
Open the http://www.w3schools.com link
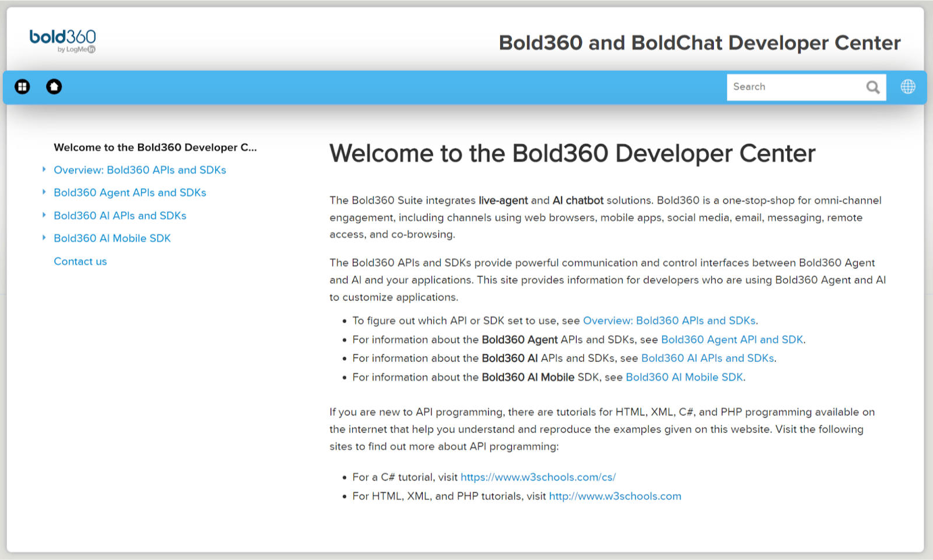click(615, 496)
